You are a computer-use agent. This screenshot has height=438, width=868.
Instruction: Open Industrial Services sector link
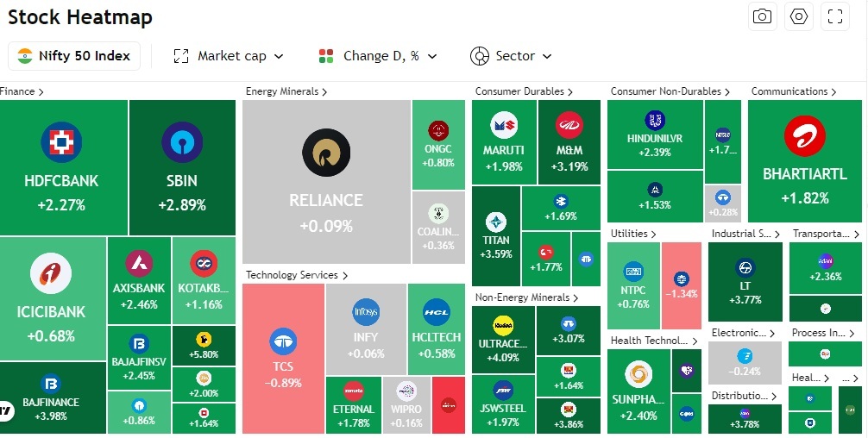745,234
